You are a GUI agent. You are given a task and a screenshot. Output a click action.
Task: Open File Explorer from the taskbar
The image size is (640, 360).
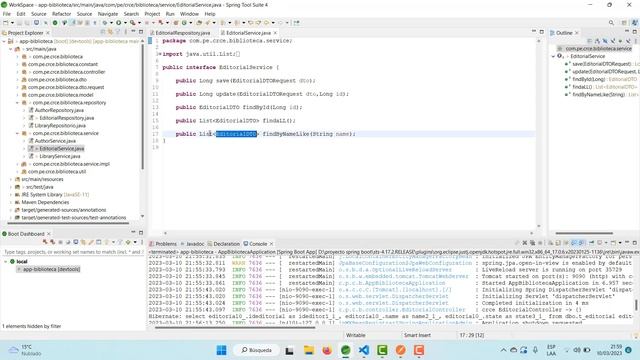point(309,350)
